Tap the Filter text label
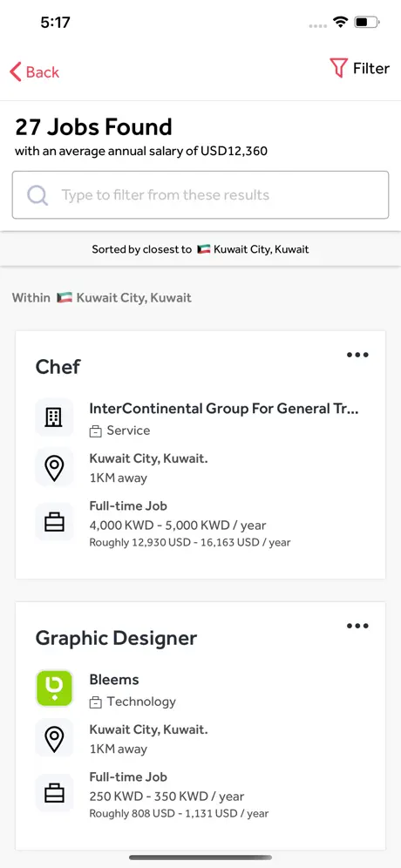This screenshot has height=868, width=401. point(371,69)
